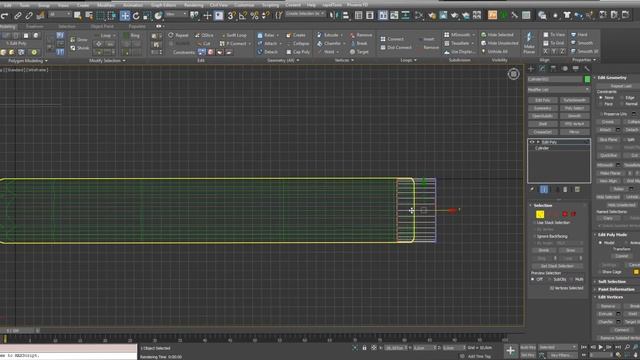640x360 pixels.
Task: Open the Modify command panel tab
Action: click(x=542, y=69)
